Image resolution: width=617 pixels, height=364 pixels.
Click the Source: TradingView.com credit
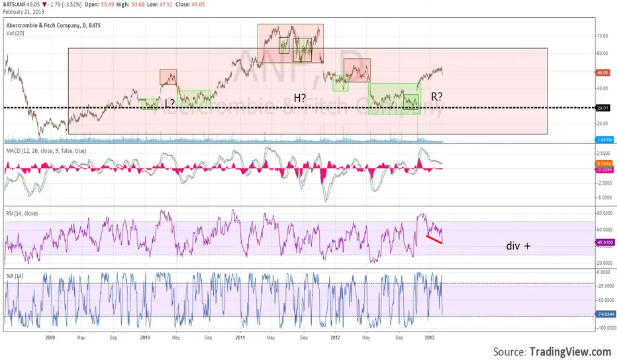(x=552, y=351)
